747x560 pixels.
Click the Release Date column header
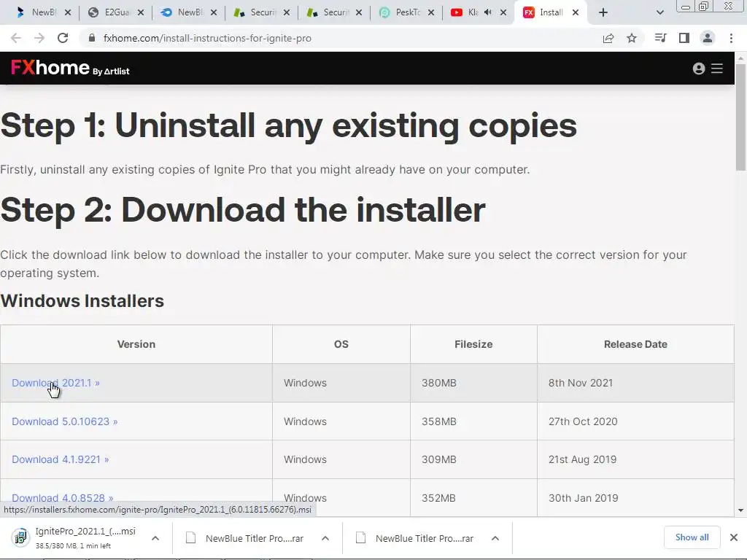635,344
